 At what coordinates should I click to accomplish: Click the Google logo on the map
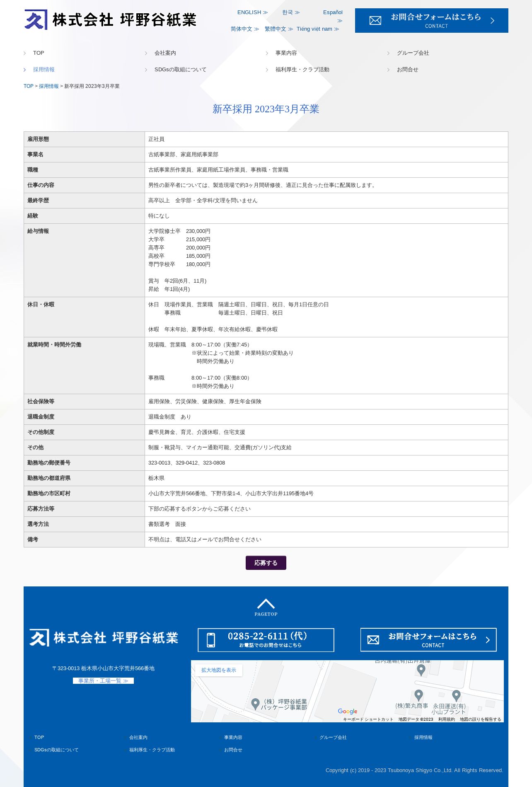click(347, 711)
